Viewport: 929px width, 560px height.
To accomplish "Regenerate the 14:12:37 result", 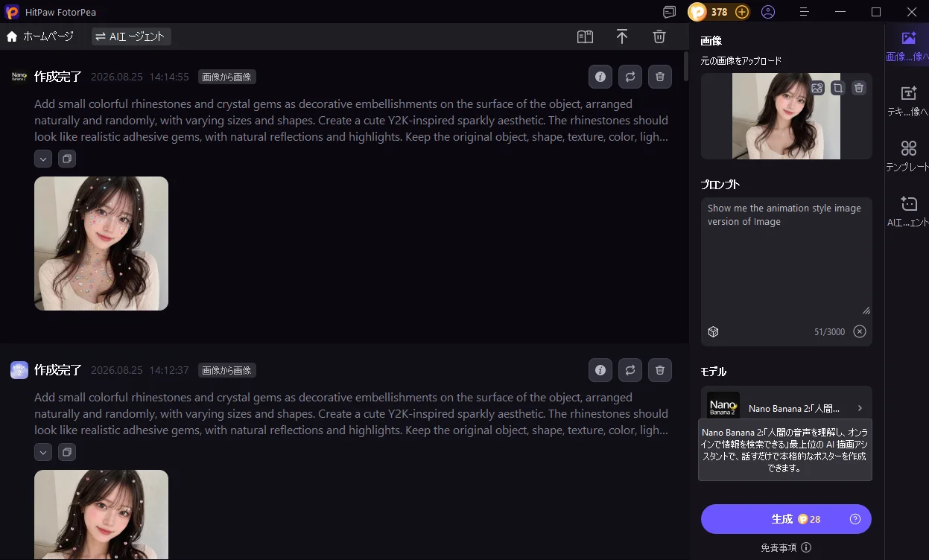I will (630, 370).
